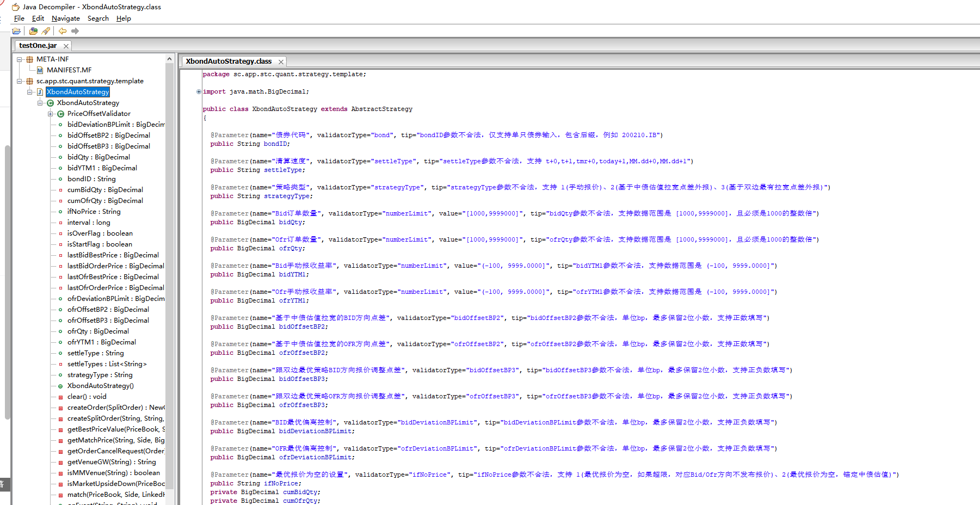Select settleTypes : List<String> field

click(x=107, y=364)
